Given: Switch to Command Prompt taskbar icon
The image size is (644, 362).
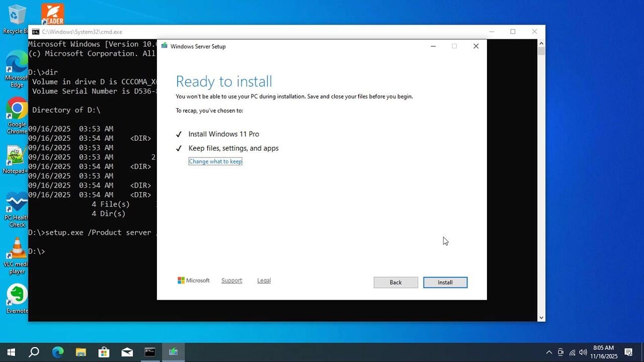Looking at the screenshot, I should point(150,352).
